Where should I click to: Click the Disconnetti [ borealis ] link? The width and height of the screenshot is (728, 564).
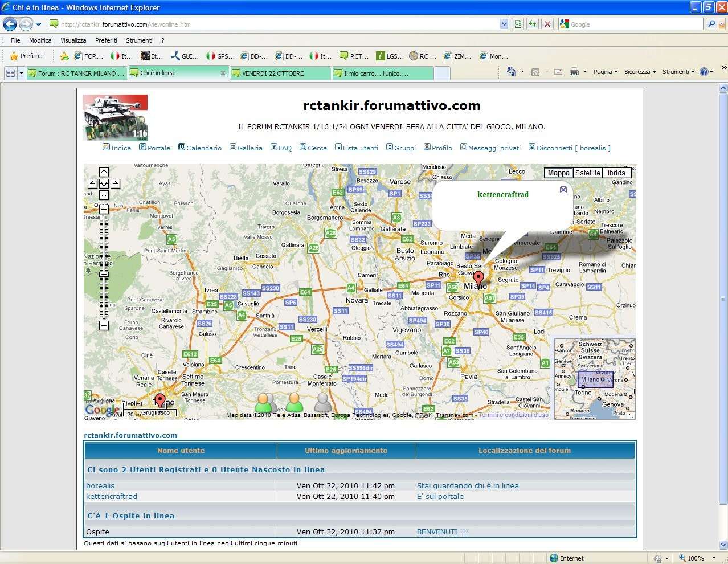pos(570,148)
